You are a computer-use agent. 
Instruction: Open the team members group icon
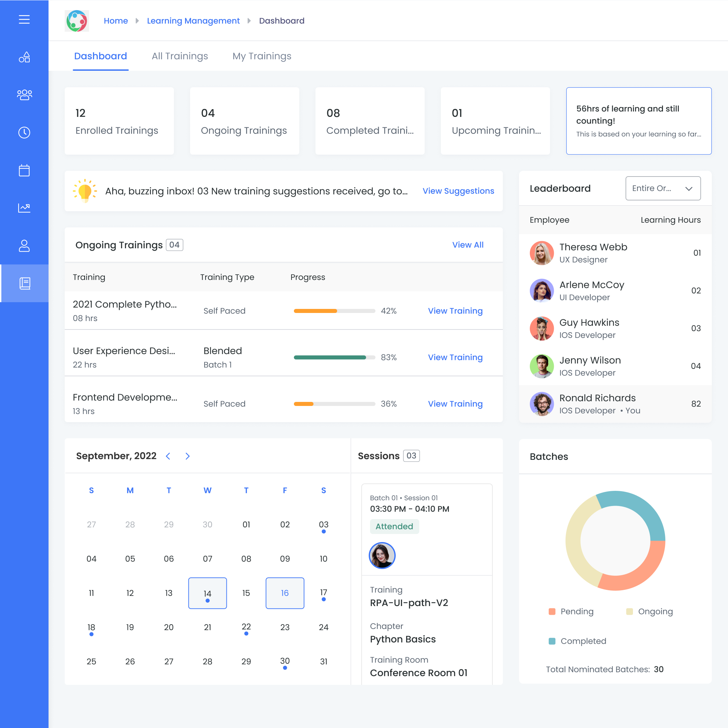pyautogui.click(x=24, y=95)
